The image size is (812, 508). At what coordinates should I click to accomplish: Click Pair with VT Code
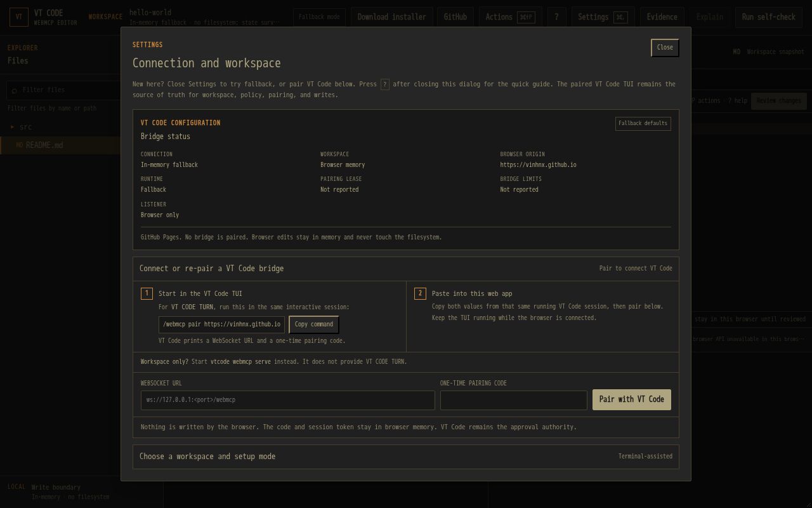click(632, 399)
